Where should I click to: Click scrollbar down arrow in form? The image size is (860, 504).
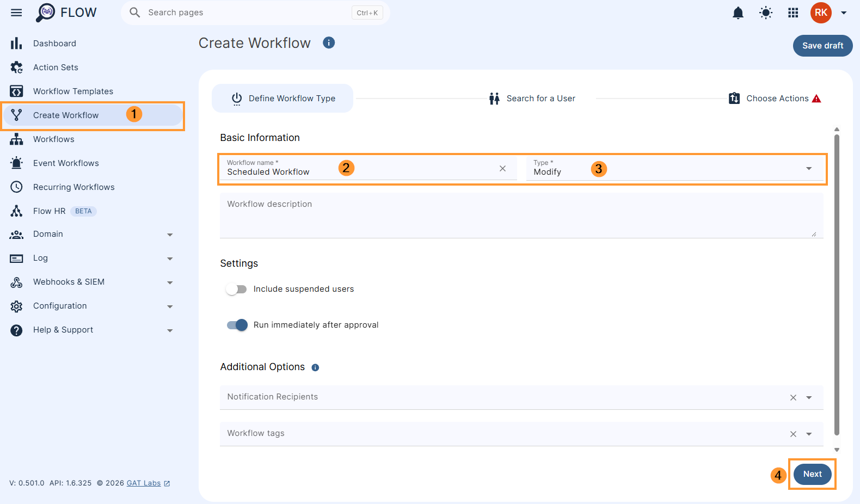[837, 450]
